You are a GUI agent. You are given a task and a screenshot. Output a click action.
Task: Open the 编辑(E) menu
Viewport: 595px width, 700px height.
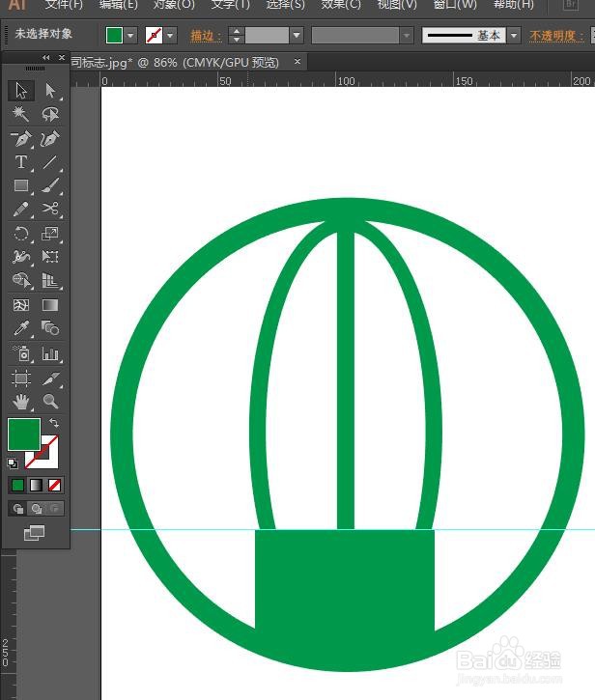click(x=119, y=5)
